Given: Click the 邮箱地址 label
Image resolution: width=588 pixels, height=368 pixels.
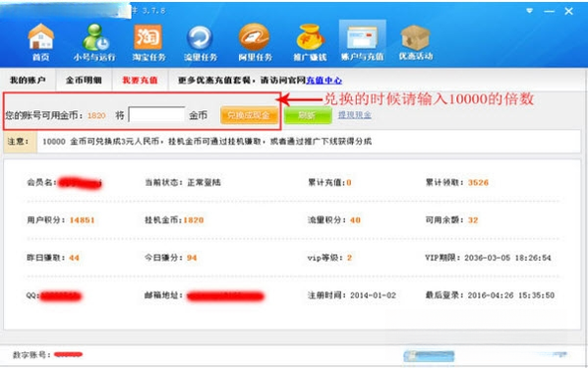Looking at the screenshot, I should pos(163,295).
